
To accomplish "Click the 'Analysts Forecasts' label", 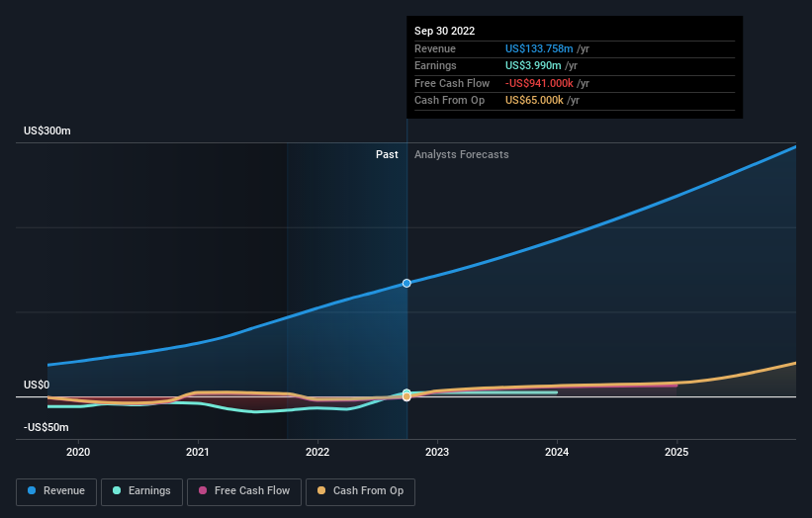I will 462,155.
